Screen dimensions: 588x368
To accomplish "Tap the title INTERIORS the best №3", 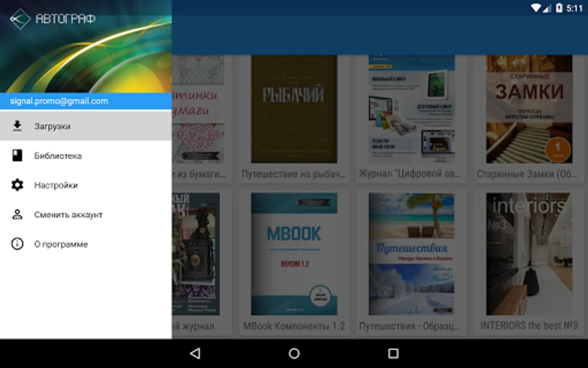I will pyautogui.click(x=529, y=325).
